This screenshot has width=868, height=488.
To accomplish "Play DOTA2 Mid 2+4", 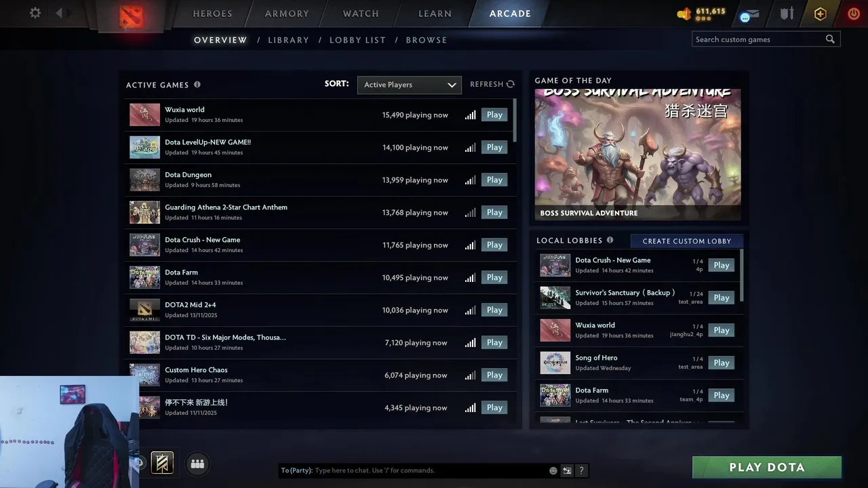I will coord(494,310).
